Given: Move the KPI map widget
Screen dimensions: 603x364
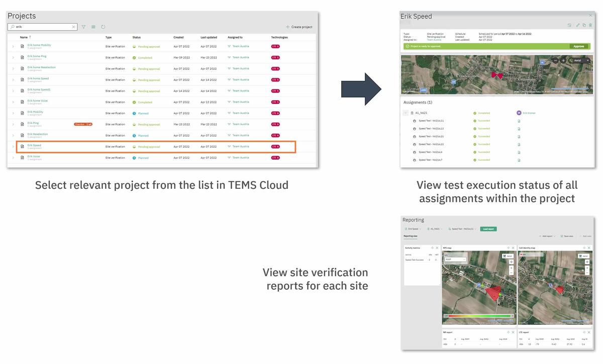Looking at the screenshot, I should coord(509,248).
